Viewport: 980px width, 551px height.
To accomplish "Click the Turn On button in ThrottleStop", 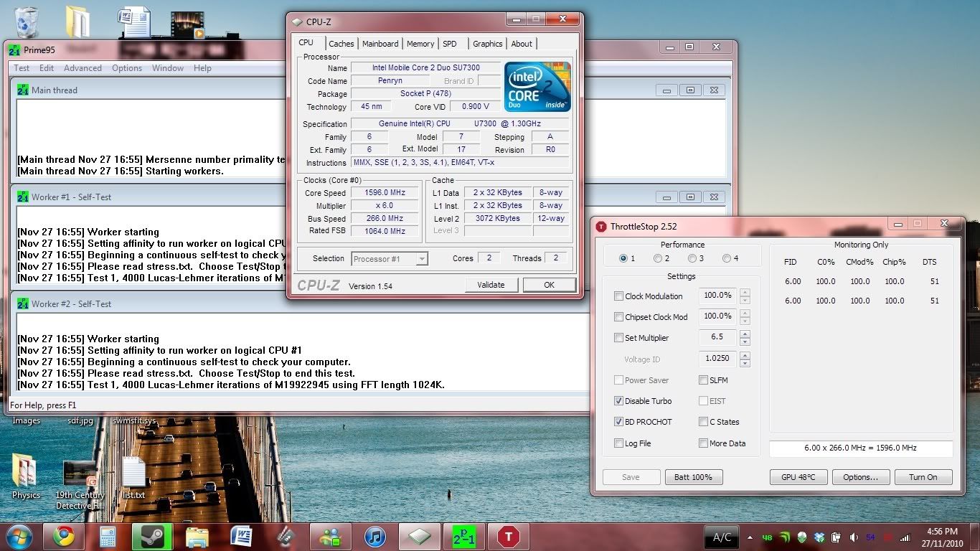I will (923, 477).
